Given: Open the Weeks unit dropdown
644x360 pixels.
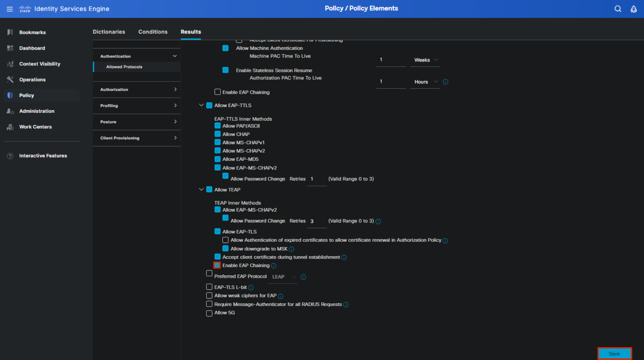Looking at the screenshot, I should [425, 60].
